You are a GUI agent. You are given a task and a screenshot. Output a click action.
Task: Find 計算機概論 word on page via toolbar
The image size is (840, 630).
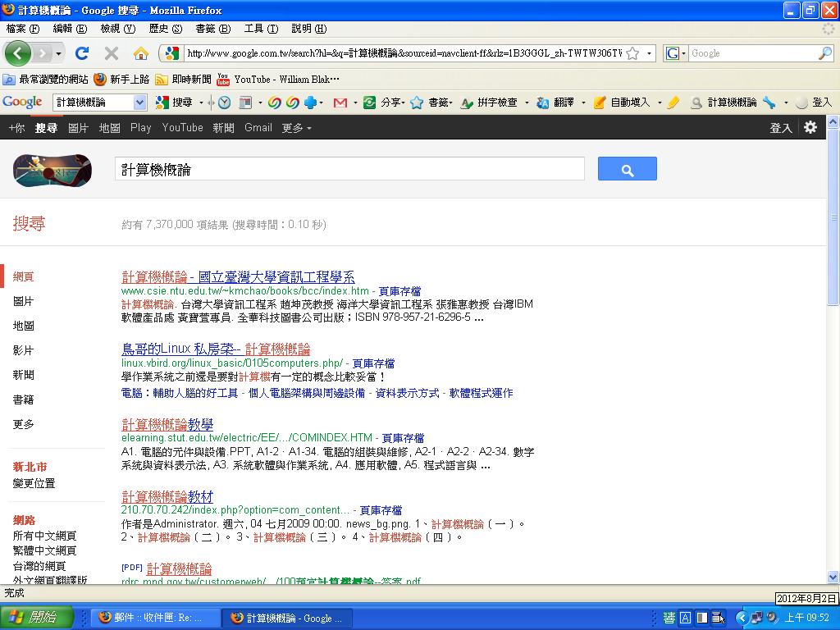point(724,103)
